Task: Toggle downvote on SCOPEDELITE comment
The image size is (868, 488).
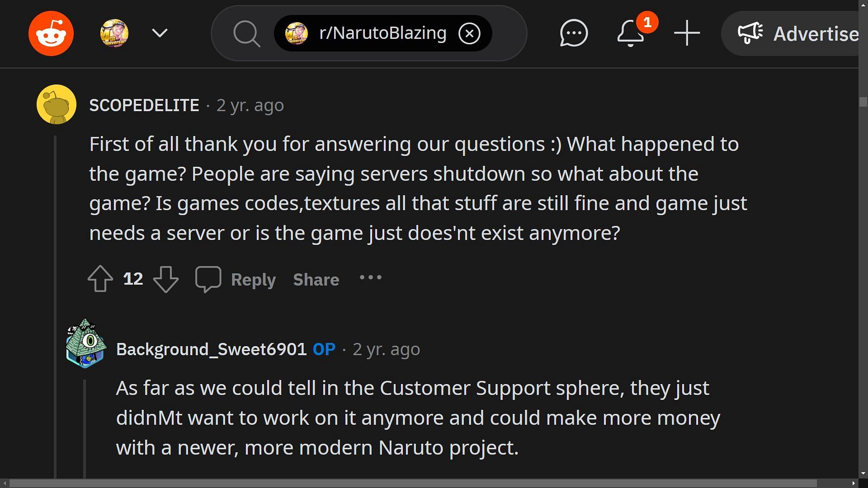Action: [x=166, y=279]
